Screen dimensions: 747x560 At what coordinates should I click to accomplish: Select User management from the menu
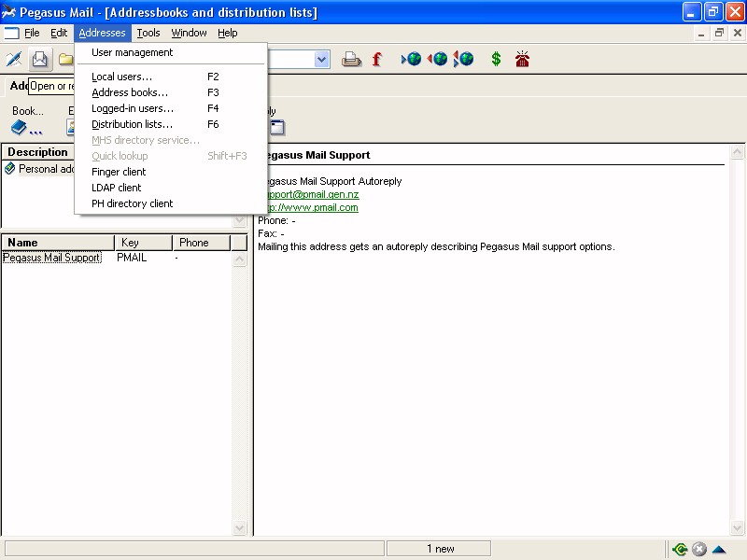(x=171, y=52)
